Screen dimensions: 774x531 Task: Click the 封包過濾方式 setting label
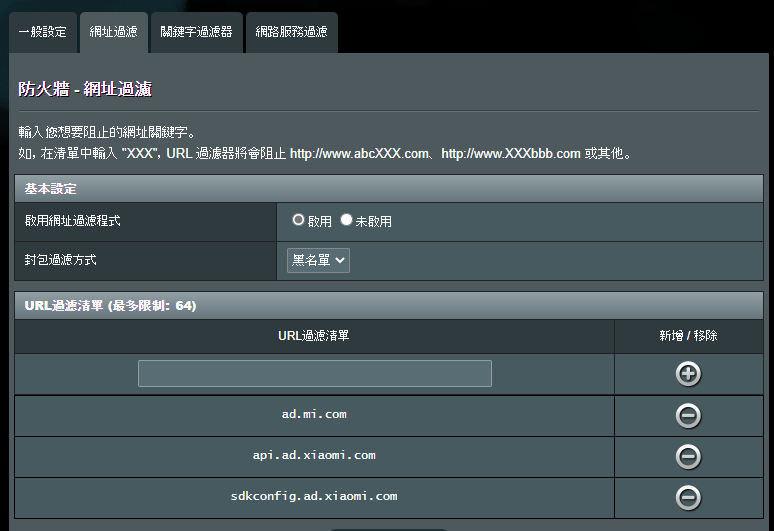tap(60, 260)
